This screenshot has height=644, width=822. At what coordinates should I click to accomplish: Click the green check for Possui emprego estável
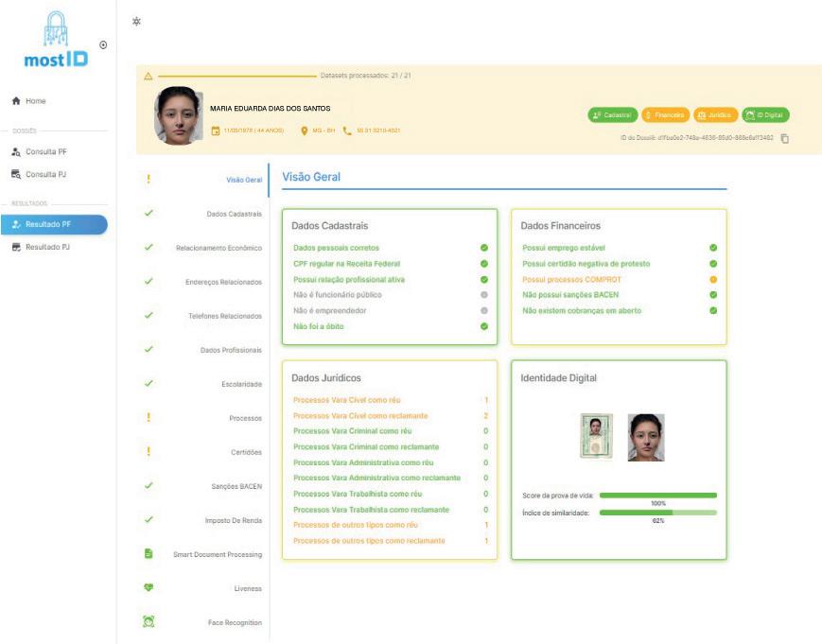713,248
